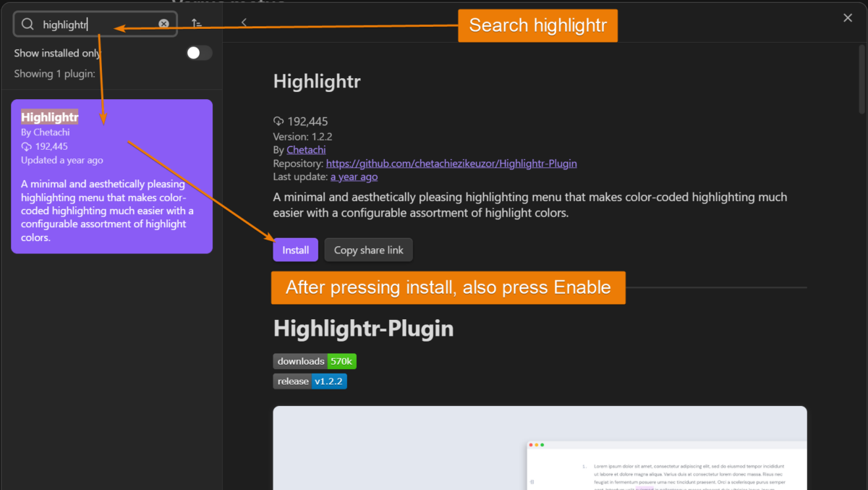
Task: Click the blue v1.2.2 release badge
Action: pyautogui.click(x=329, y=381)
